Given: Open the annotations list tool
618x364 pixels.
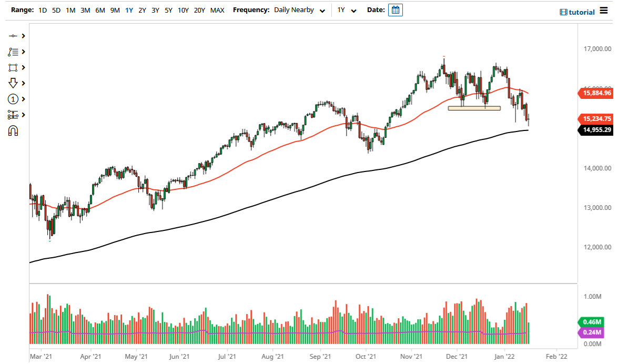Looking at the screenshot, I should click(x=14, y=52).
